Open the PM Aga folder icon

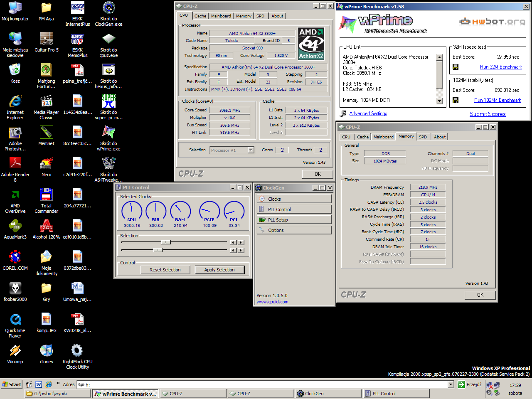tap(46, 11)
